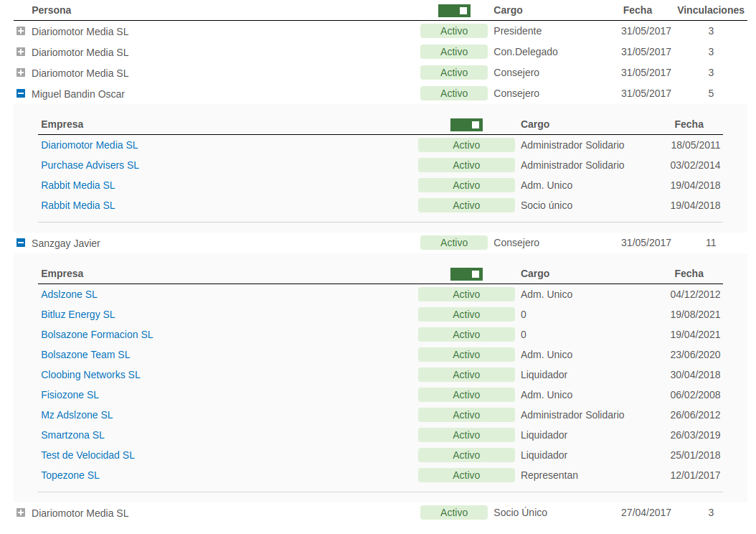Click the Presidente cargo cell
Image resolution: width=756 pixels, height=534 pixels.
pos(517,31)
